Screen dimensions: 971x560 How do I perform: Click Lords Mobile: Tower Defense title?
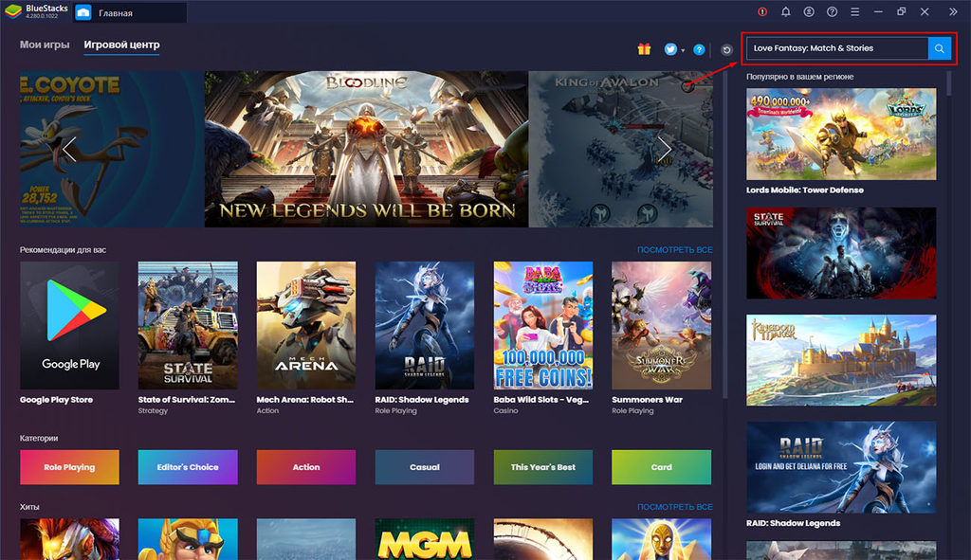pyautogui.click(x=804, y=190)
